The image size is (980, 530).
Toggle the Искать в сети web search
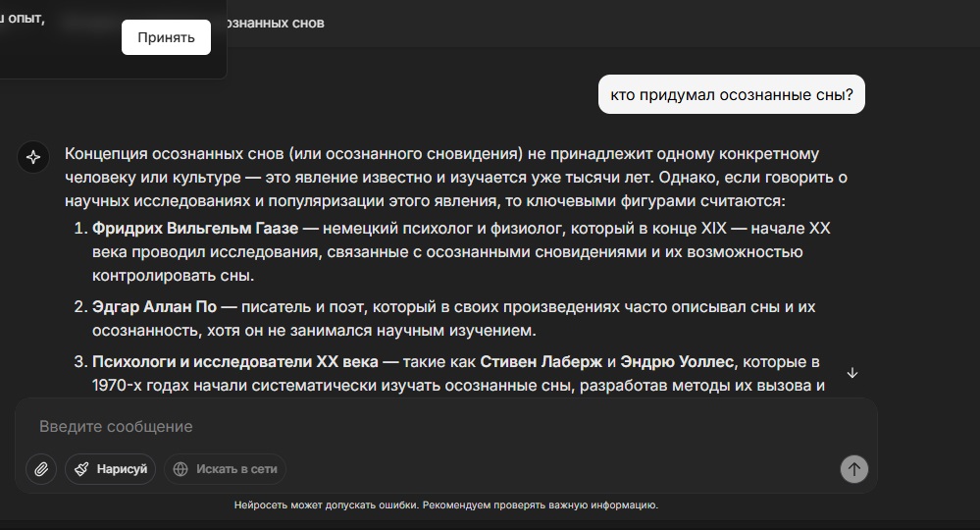[x=225, y=469]
